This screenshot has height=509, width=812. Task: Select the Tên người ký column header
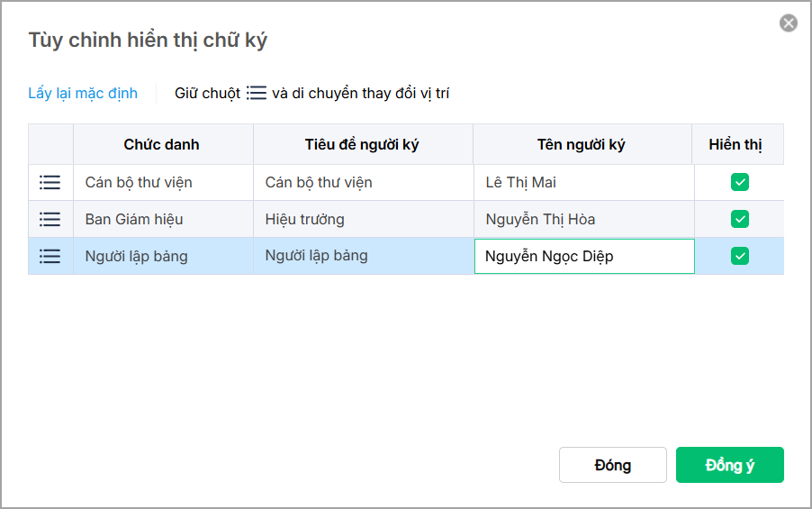pyautogui.click(x=582, y=144)
